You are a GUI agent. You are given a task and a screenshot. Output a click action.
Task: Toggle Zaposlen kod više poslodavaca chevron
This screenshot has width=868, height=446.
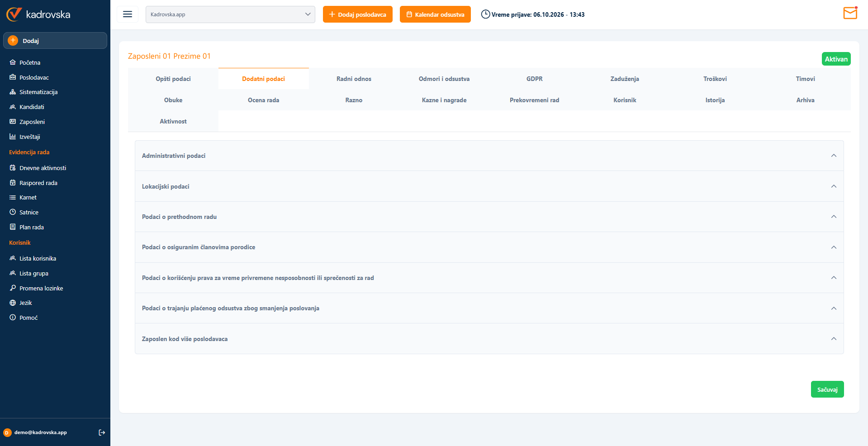point(834,339)
